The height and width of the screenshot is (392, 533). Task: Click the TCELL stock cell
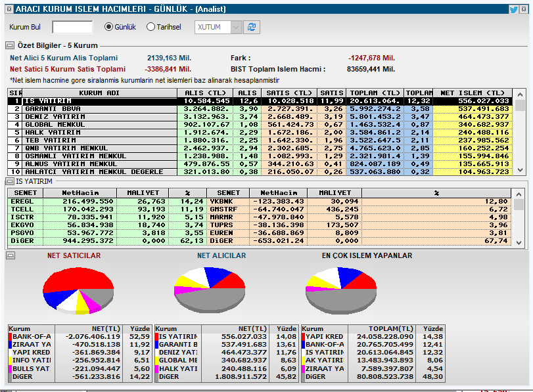coord(25,209)
